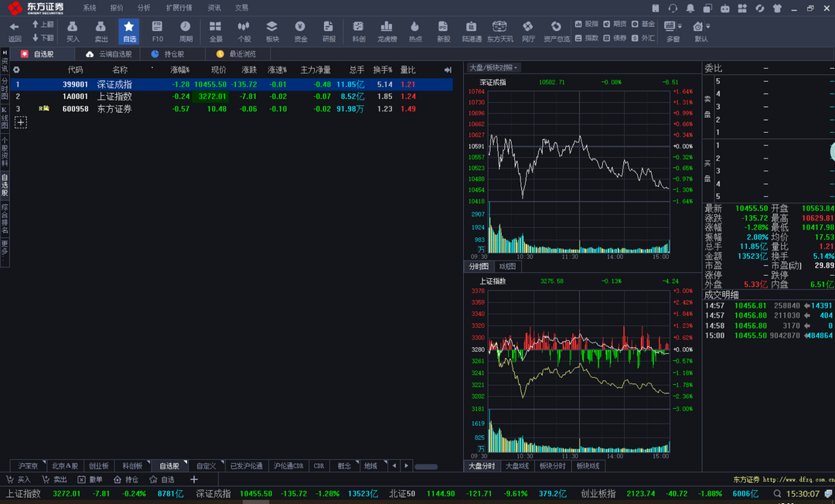Open the column settings gear in list header
The image size is (835, 504).
(16, 70)
